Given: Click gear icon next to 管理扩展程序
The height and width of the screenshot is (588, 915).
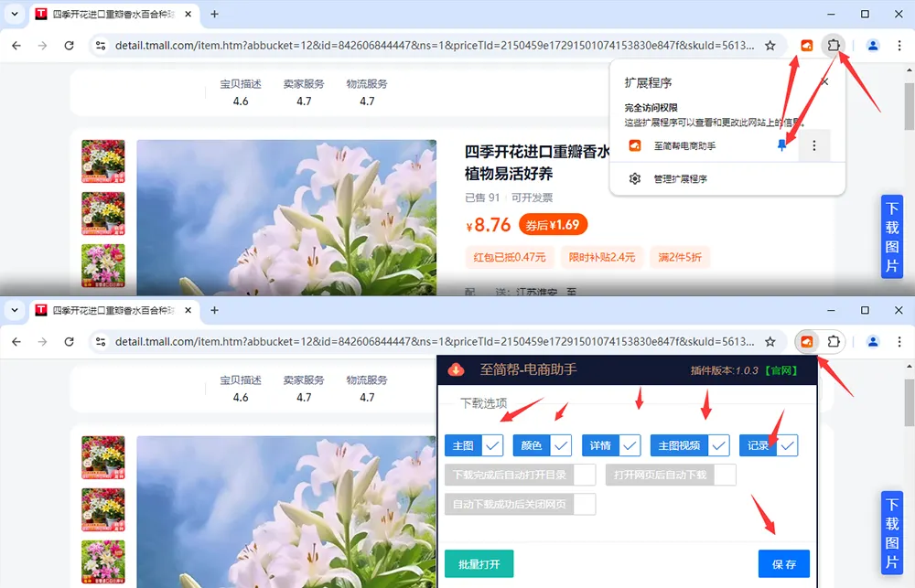Looking at the screenshot, I should pyautogui.click(x=635, y=179).
